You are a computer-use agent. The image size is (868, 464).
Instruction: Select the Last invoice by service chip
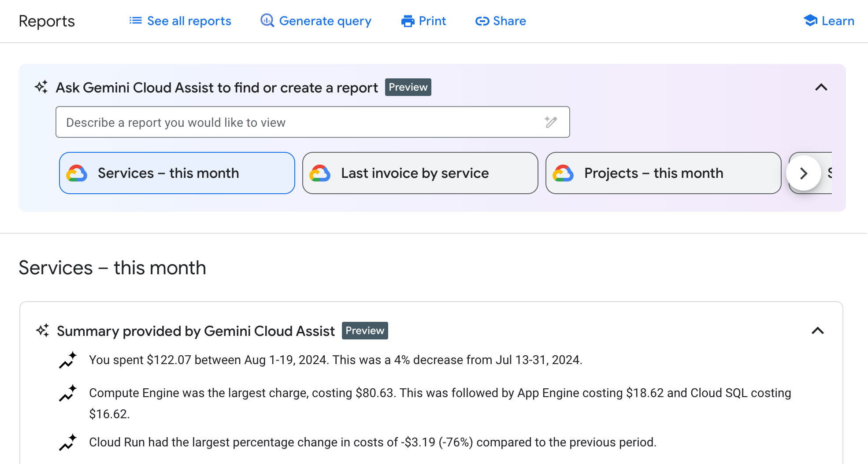[x=420, y=173]
